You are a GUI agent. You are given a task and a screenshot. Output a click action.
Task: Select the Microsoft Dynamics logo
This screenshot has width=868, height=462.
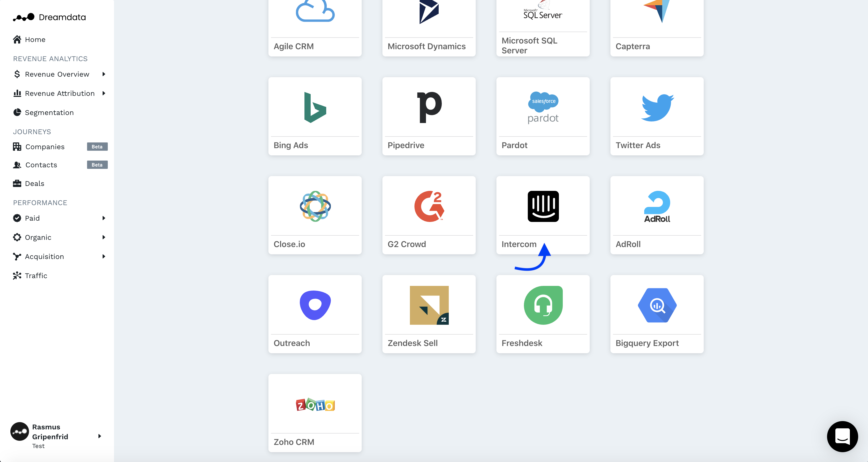point(429,12)
